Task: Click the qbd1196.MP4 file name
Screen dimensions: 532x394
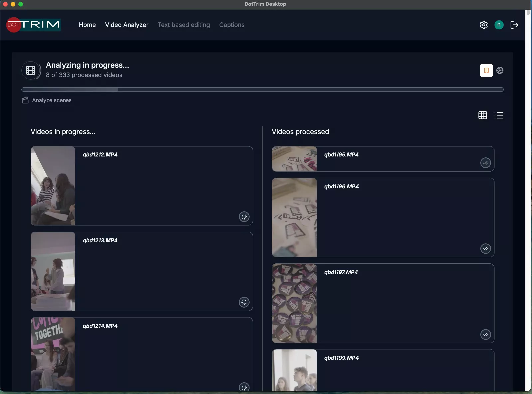Action: (341, 187)
